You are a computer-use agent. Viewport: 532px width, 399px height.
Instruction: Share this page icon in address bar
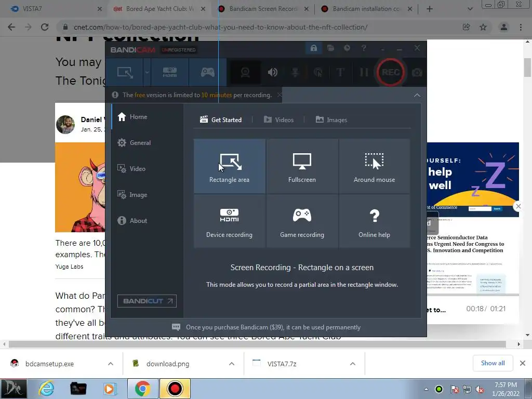[x=466, y=27]
